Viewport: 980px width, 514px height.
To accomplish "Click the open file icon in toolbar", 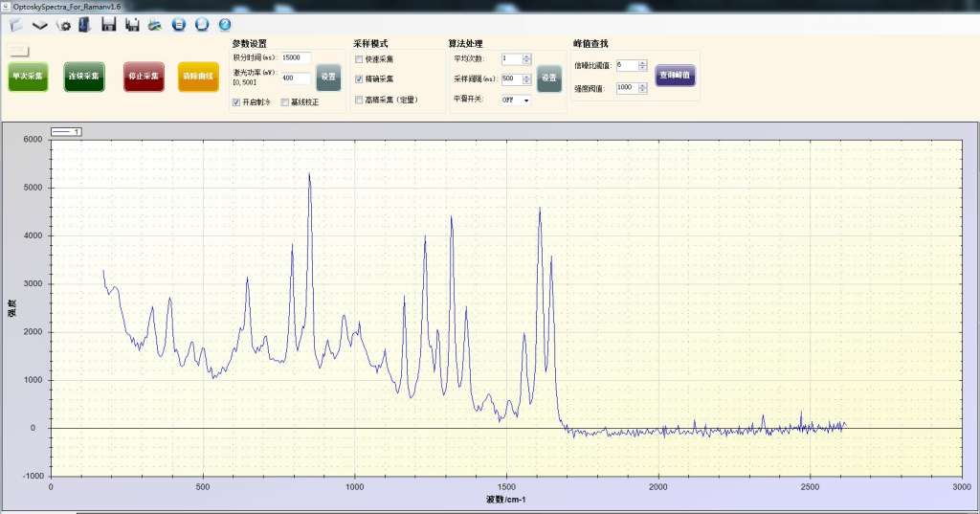I will (16, 25).
